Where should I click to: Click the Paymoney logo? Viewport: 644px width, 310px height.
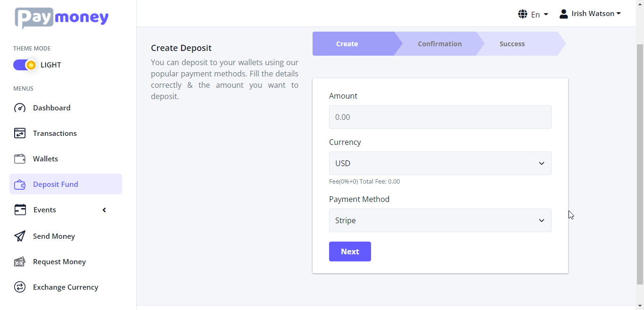[62, 18]
